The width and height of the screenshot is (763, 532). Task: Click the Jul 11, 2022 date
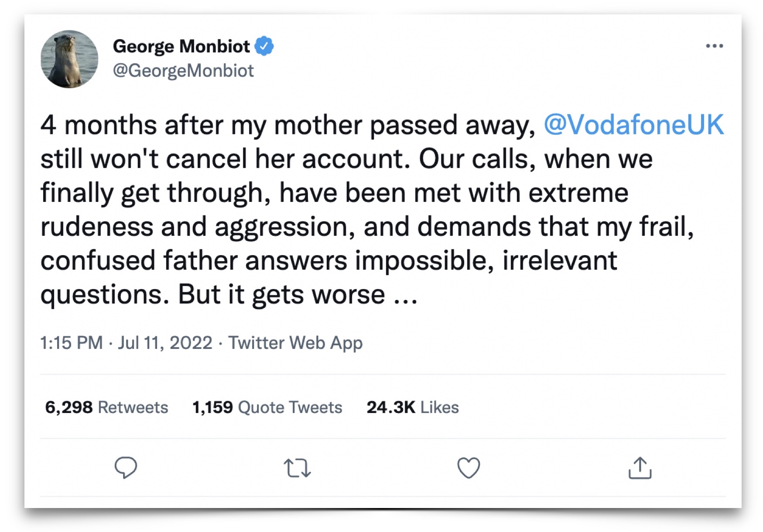click(x=165, y=342)
